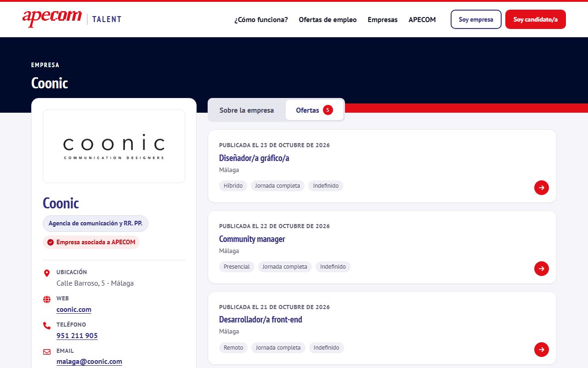Click Jornada completa tag in Desarrollador/a front-end card

278,348
